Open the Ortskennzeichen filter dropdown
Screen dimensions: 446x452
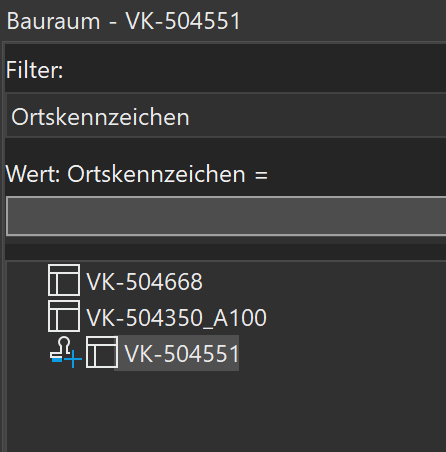226,116
